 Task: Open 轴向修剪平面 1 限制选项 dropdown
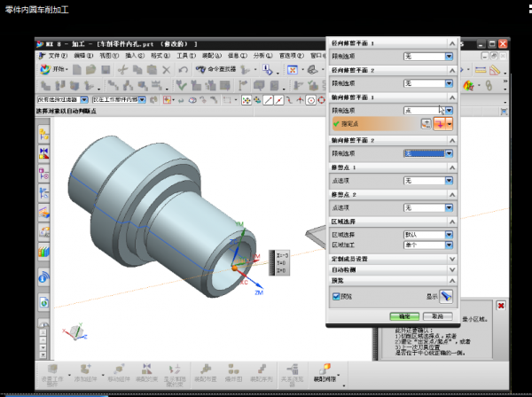[428, 111]
